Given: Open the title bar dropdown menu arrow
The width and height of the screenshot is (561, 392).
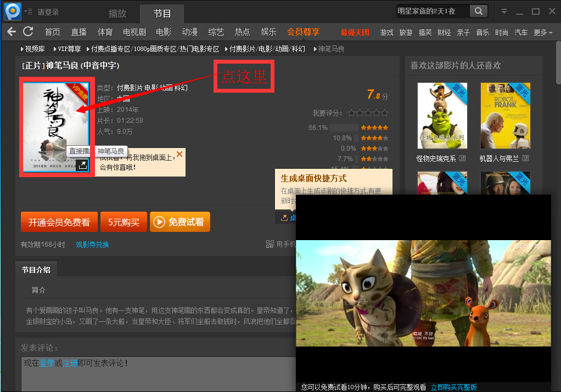Looking at the screenshot, I should (504, 12).
